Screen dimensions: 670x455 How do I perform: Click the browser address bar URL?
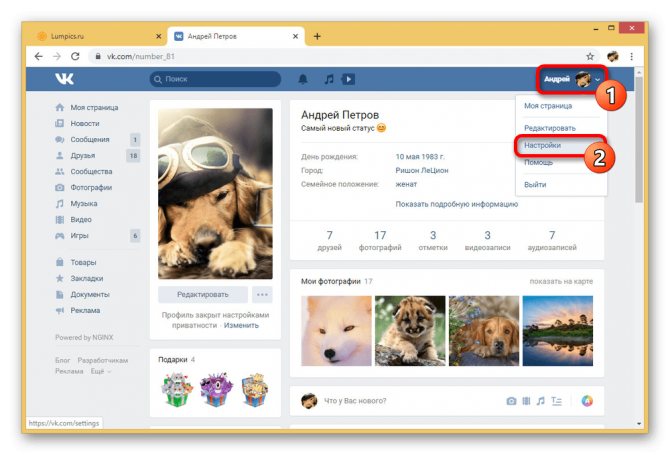click(x=141, y=56)
